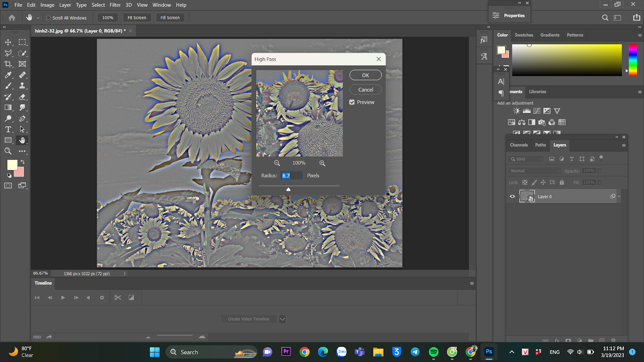The width and height of the screenshot is (644, 362).
Task: Click the 100% zoom button
Action: point(107,18)
